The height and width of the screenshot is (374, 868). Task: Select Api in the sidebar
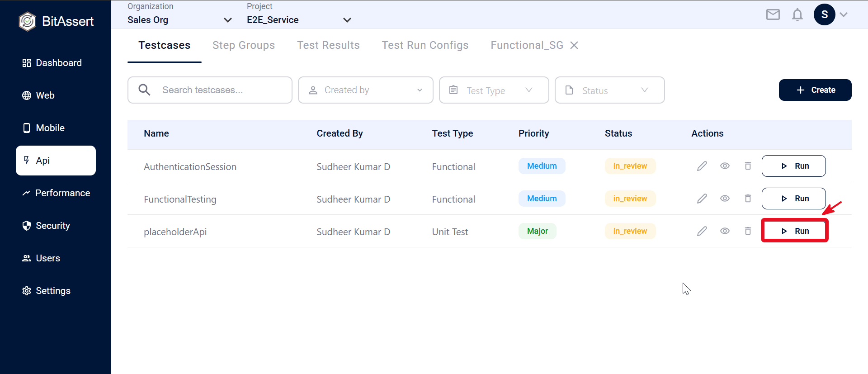(56, 161)
